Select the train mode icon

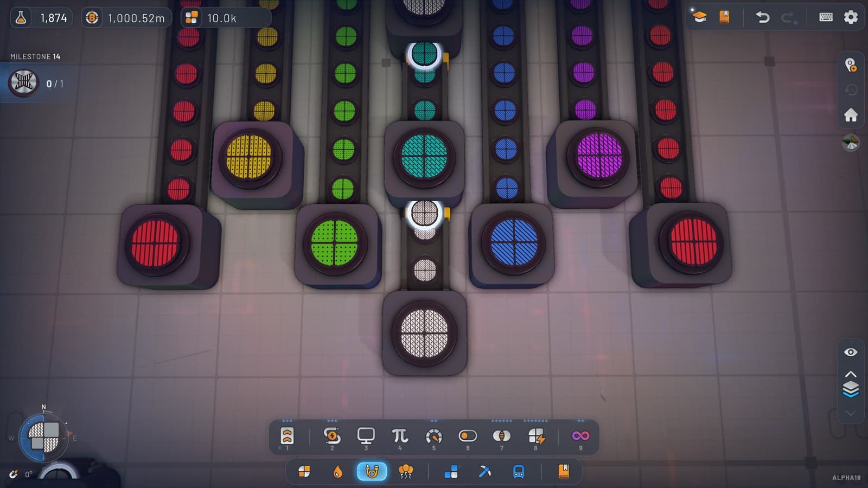[x=519, y=472]
